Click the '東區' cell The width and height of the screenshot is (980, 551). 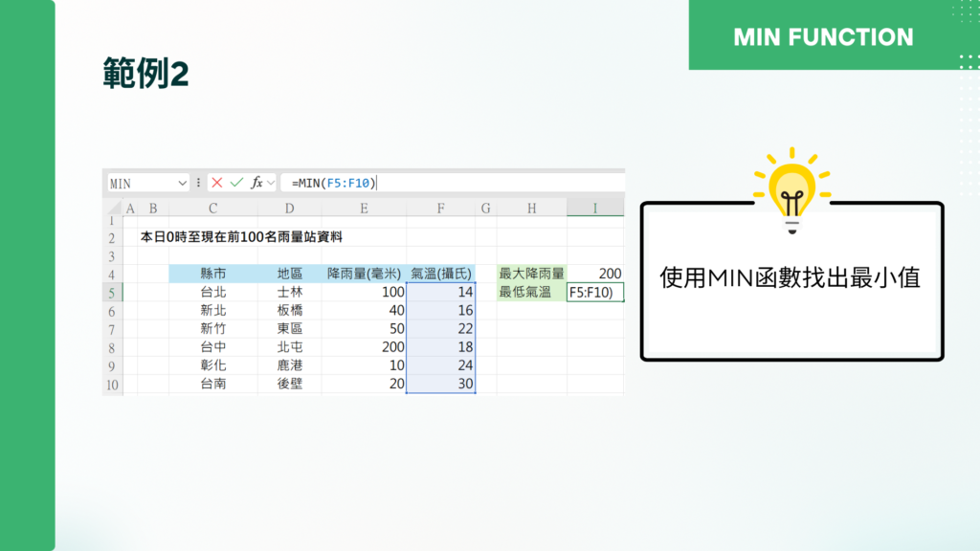coord(289,329)
